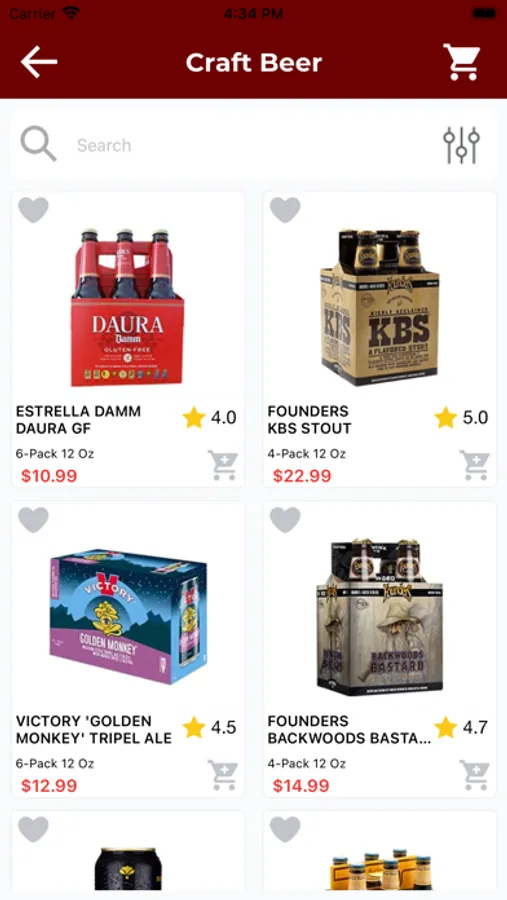Open the Daura six-pack product image
This screenshot has width=507, height=900.
pos(127,308)
